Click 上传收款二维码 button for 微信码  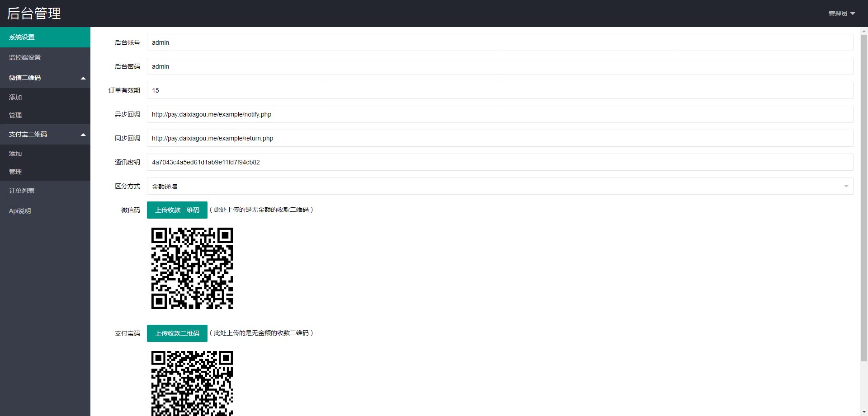[x=177, y=210]
